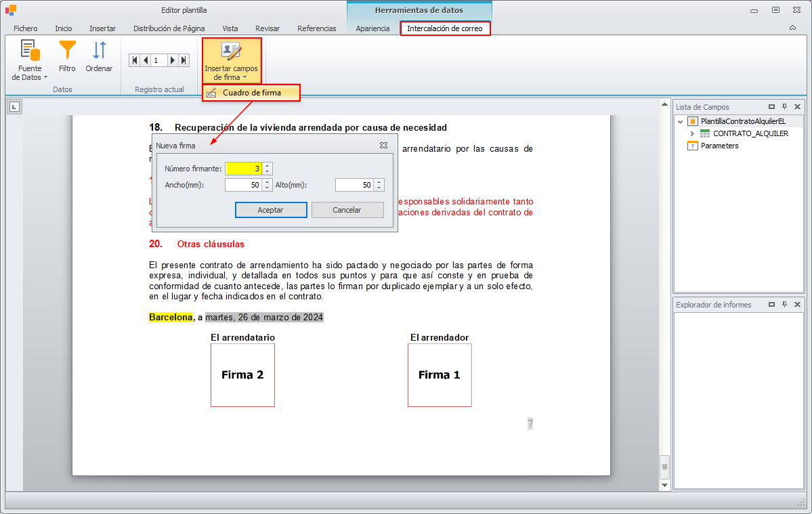Click the app logo icon in title bar
The height and width of the screenshot is (514, 812).
point(11,10)
